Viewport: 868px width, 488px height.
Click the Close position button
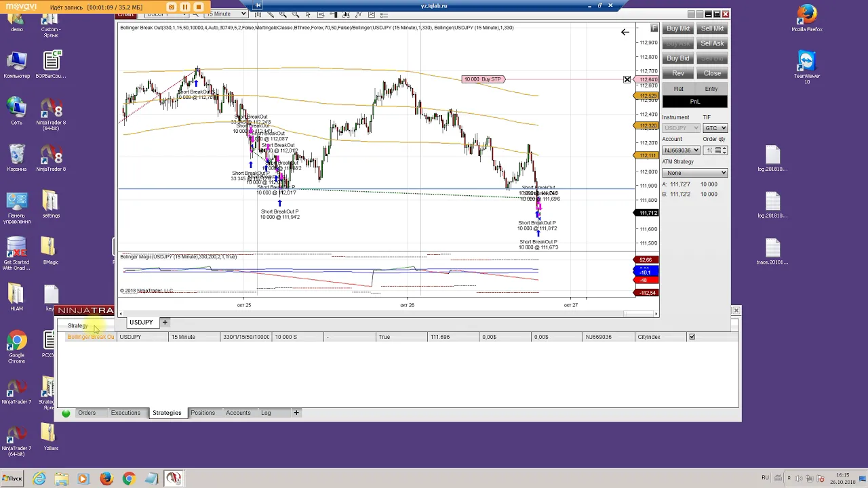point(712,73)
